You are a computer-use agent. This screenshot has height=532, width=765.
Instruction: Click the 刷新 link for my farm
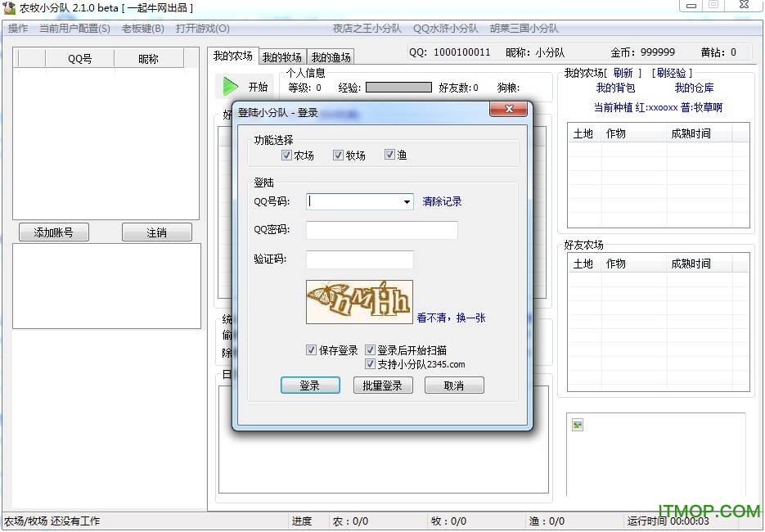pos(623,73)
